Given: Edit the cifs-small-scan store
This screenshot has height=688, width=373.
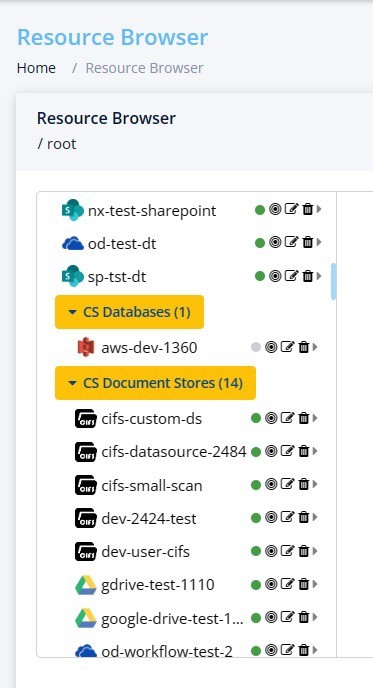Looking at the screenshot, I should (287, 484).
